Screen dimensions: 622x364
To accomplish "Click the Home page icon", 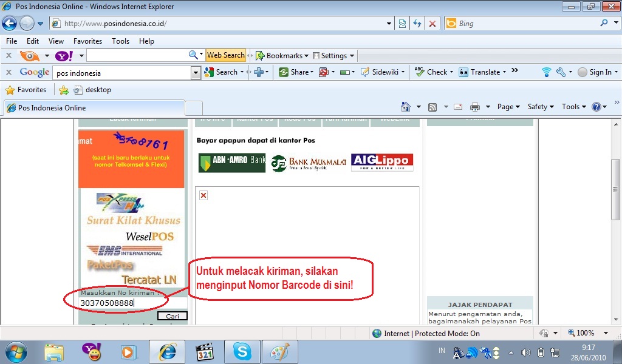I will pos(405,107).
